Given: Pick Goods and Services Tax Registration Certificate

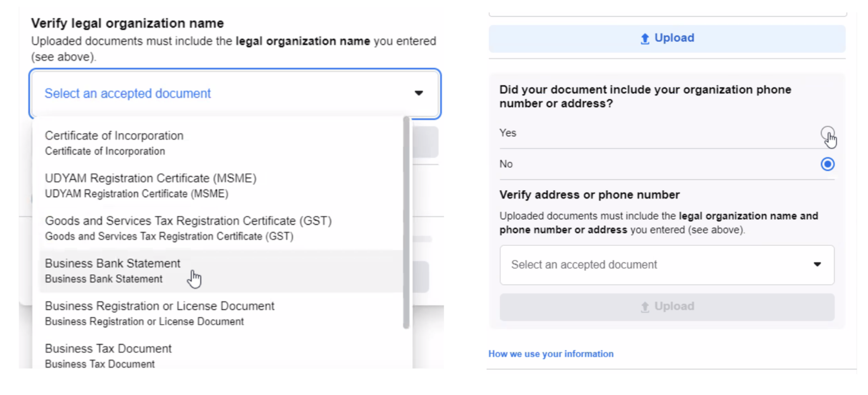Looking at the screenshot, I should click(x=188, y=228).
